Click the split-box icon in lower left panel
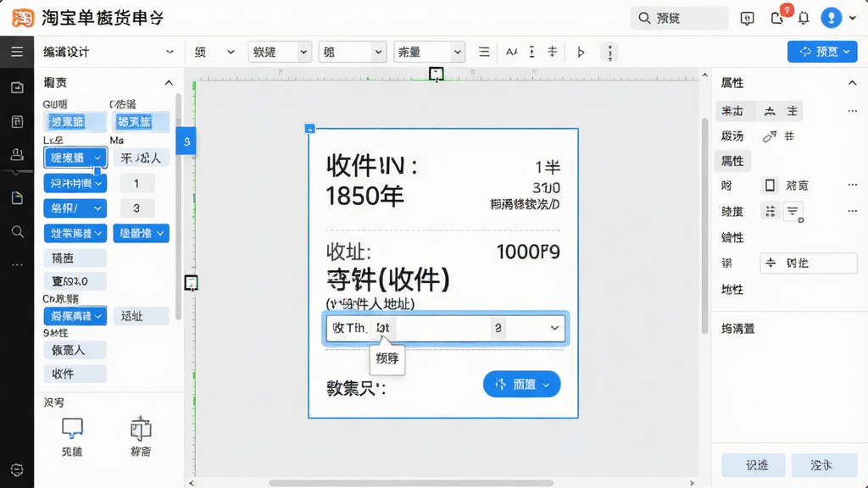Viewport: 868px width, 488px height. 141,428
